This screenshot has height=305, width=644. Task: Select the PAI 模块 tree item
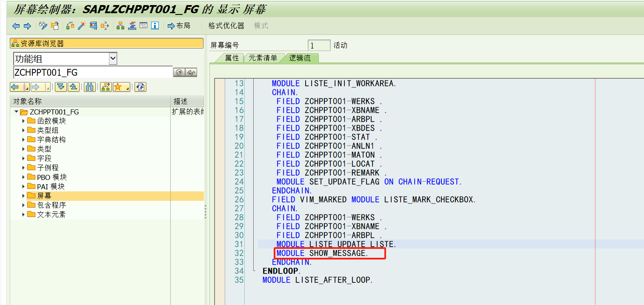(x=51, y=186)
